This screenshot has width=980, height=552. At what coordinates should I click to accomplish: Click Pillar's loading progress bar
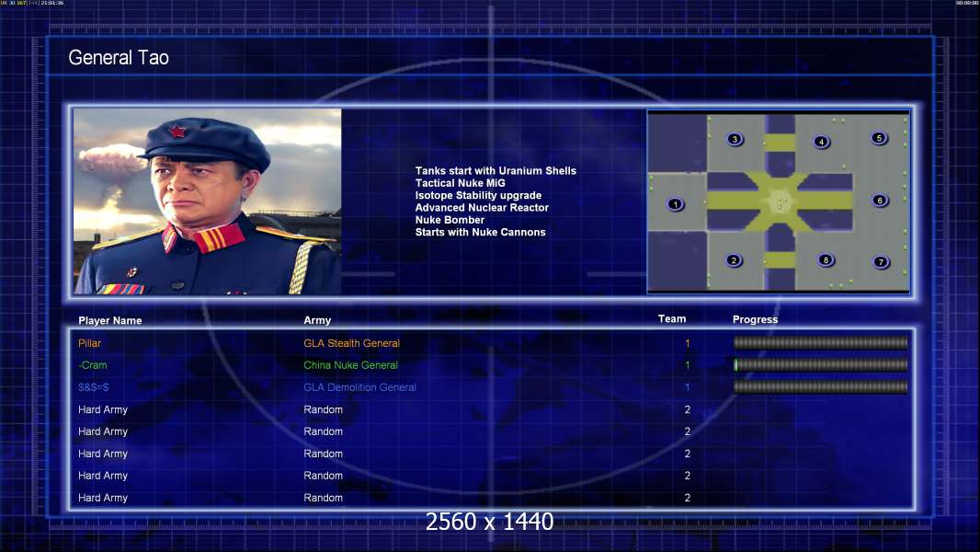[821, 342]
